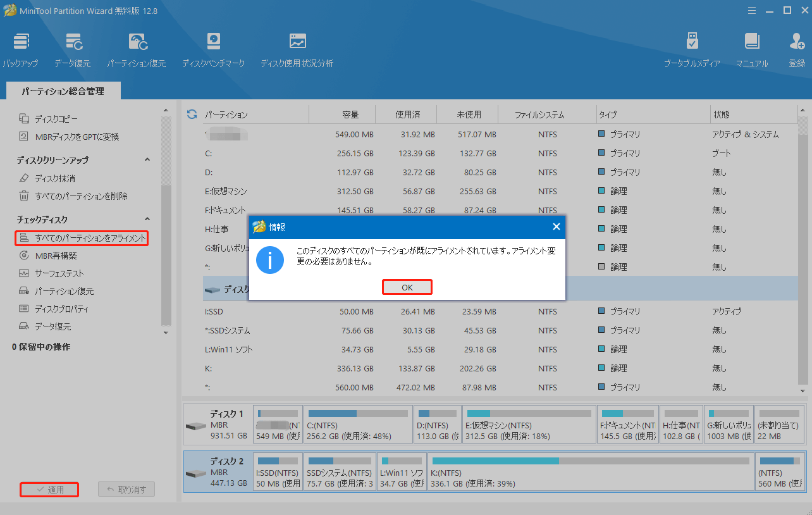Open ディスク使用状況分析 analyzer
The height and width of the screenshot is (515, 812).
click(297, 50)
